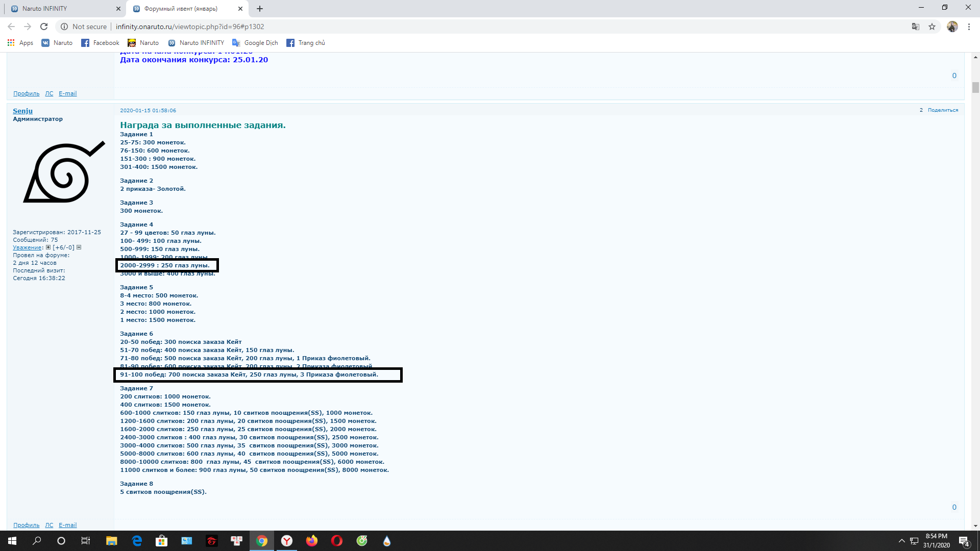This screenshot has height=551, width=980.
Task: Open File Explorer from the taskbar
Action: (111, 541)
